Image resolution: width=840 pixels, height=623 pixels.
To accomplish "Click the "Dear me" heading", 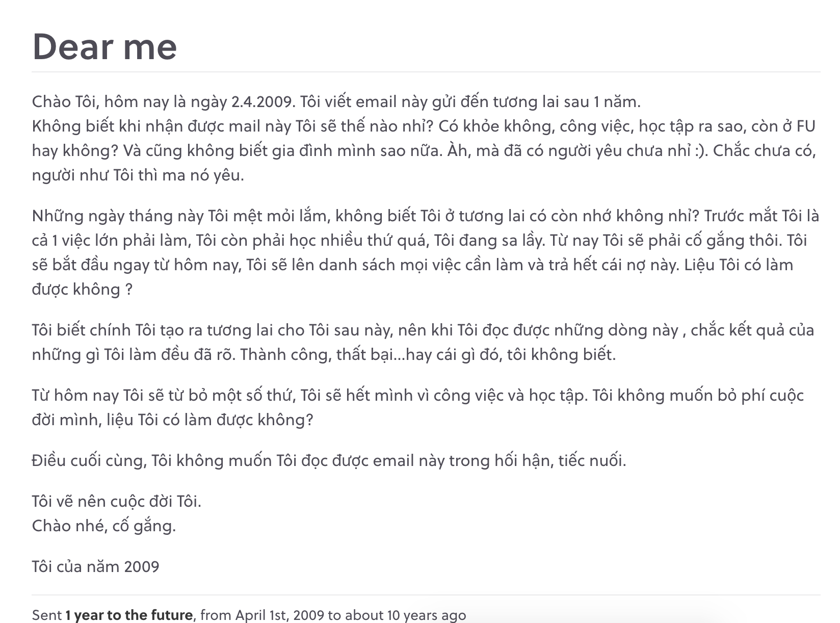I will pyautogui.click(x=104, y=47).
